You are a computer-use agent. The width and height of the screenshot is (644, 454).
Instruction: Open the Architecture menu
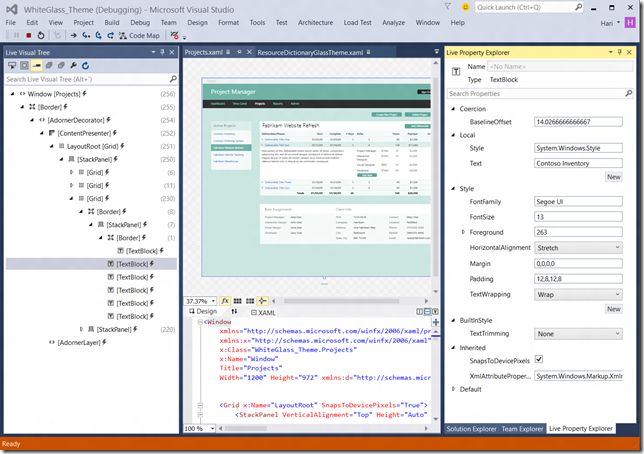[315, 23]
